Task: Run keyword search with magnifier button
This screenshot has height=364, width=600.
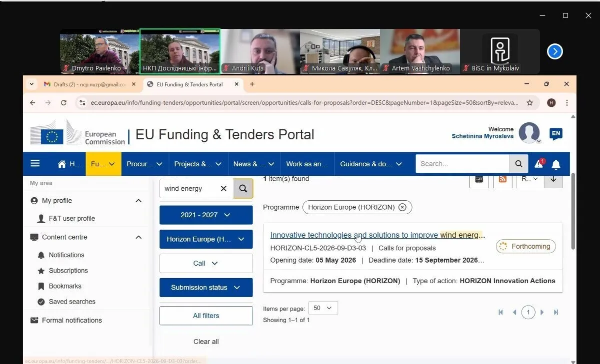Action: point(243,188)
